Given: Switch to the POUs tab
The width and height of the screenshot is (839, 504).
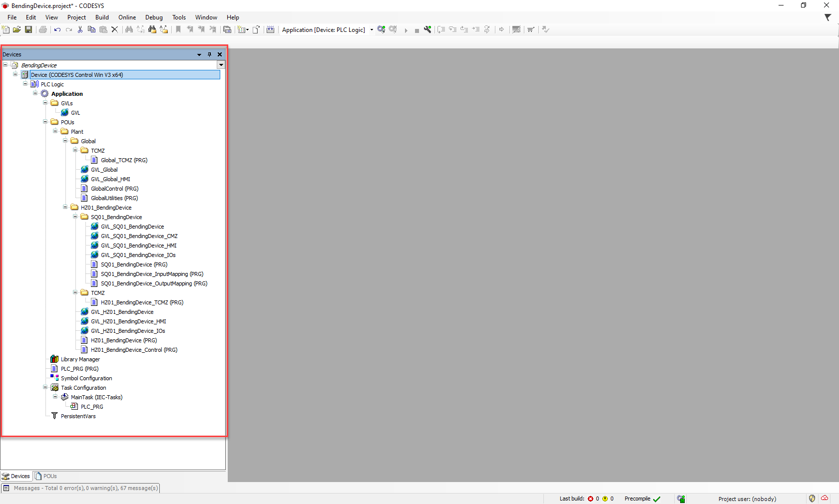Looking at the screenshot, I should point(45,476).
